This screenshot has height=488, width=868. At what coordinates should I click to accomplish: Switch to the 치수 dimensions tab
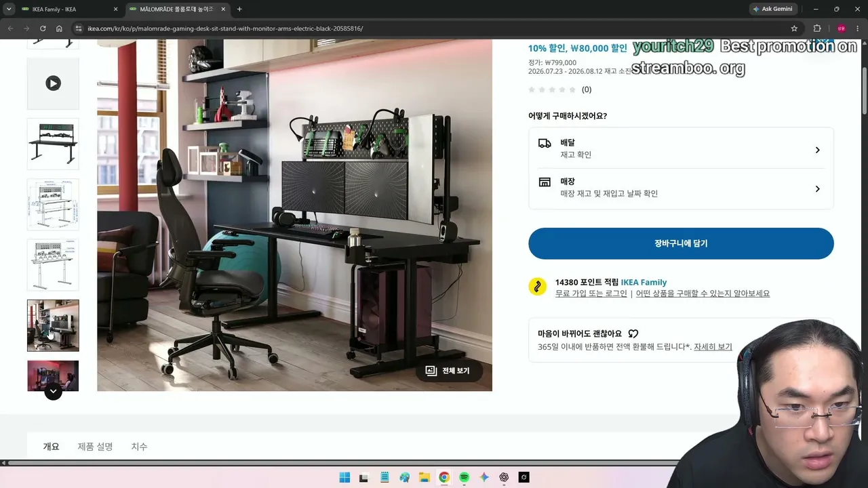click(139, 447)
